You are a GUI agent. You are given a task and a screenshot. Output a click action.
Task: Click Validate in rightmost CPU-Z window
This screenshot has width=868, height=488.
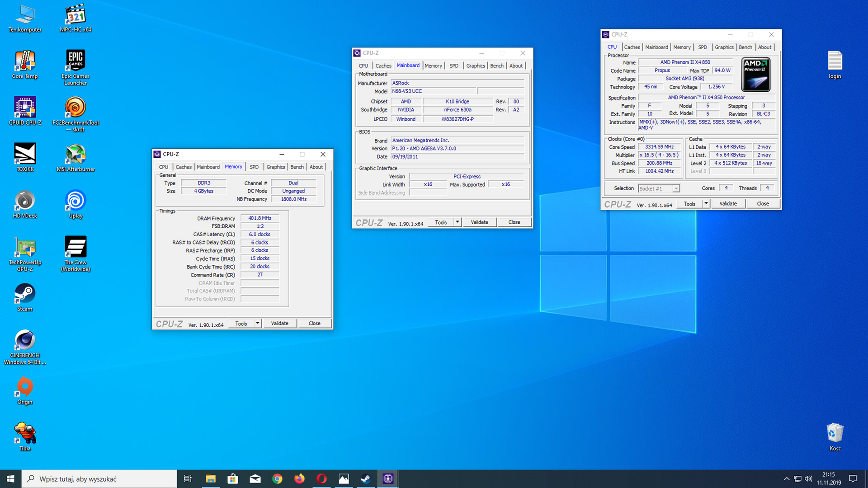click(728, 203)
